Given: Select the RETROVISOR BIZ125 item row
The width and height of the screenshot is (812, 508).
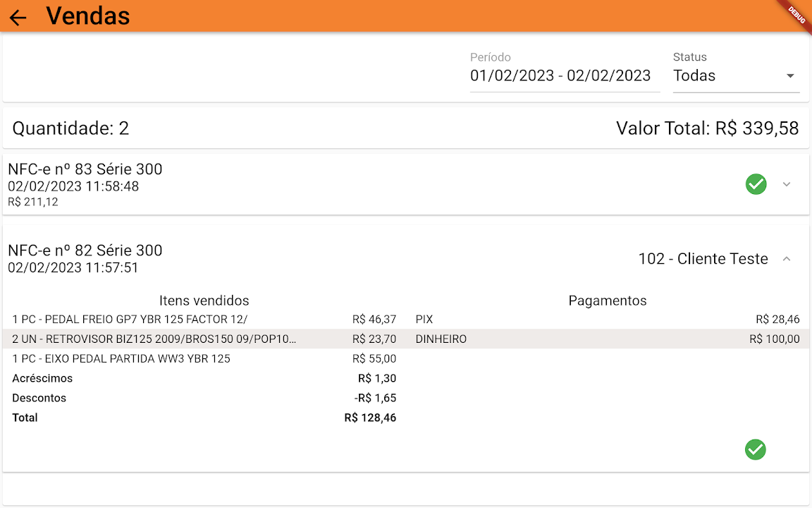Looking at the screenshot, I should point(204,339).
